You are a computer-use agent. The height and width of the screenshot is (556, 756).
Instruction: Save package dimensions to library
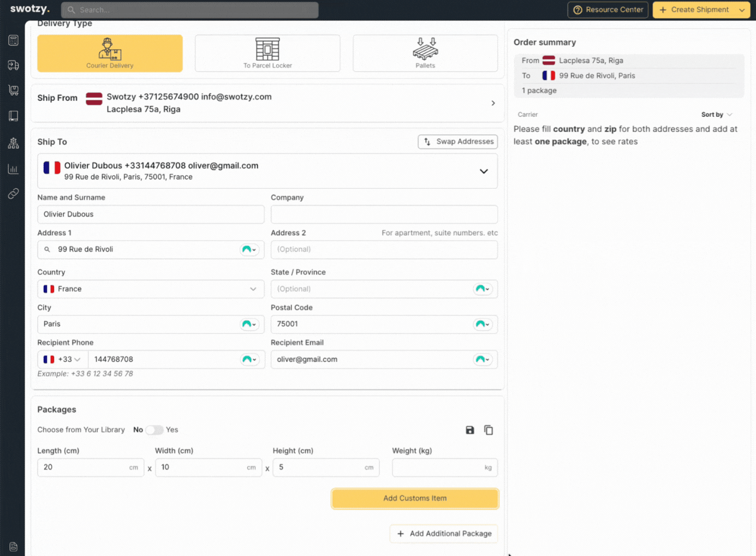[x=470, y=430]
